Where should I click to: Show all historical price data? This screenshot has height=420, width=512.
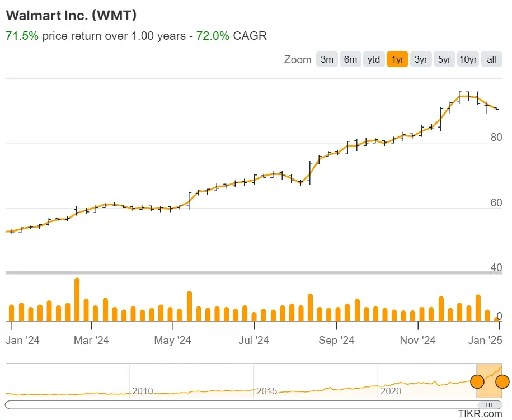(491, 59)
